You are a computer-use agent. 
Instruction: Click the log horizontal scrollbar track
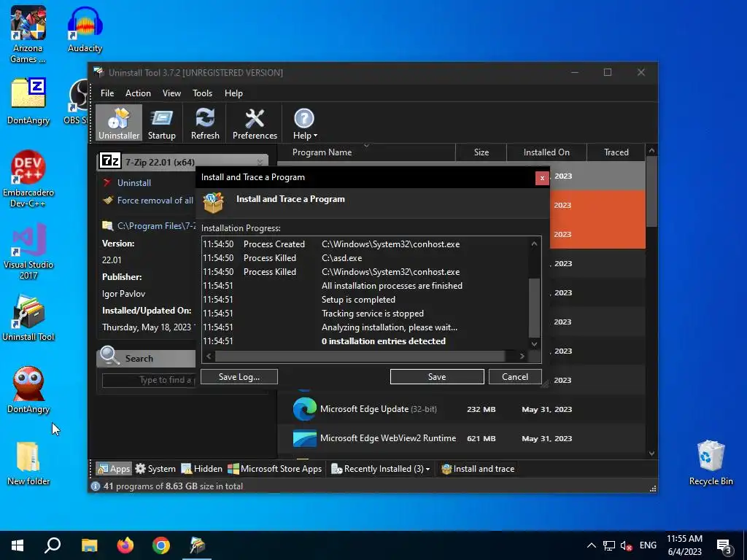(x=359, y=356)
